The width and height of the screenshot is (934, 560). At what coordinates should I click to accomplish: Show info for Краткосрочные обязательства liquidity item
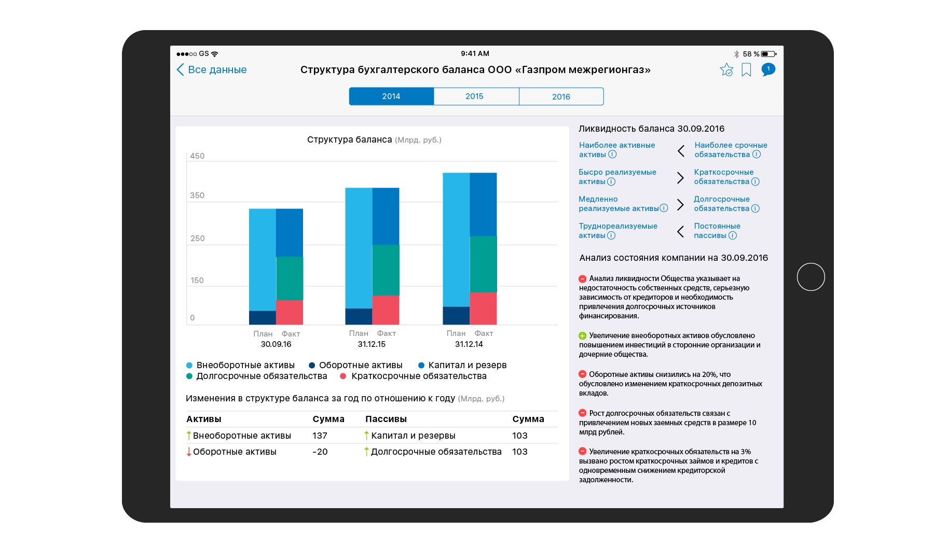point(756,181)
